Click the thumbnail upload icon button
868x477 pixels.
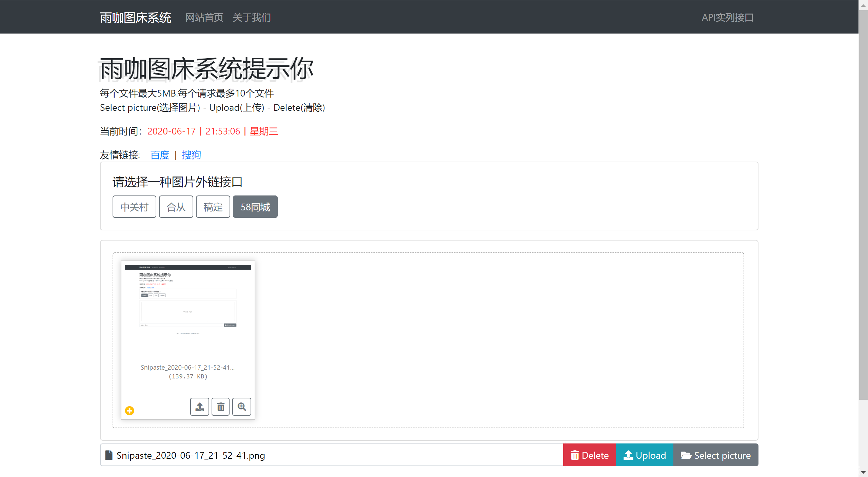tap(199, 407)
